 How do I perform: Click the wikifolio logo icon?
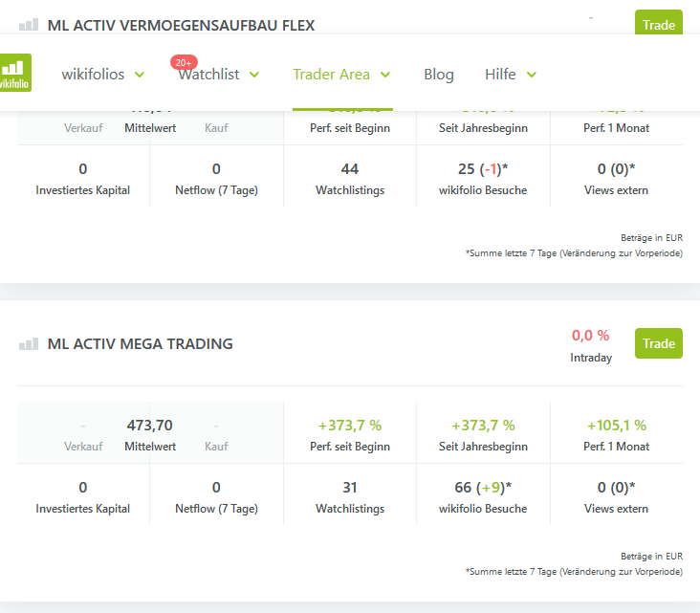click(15, 74)
